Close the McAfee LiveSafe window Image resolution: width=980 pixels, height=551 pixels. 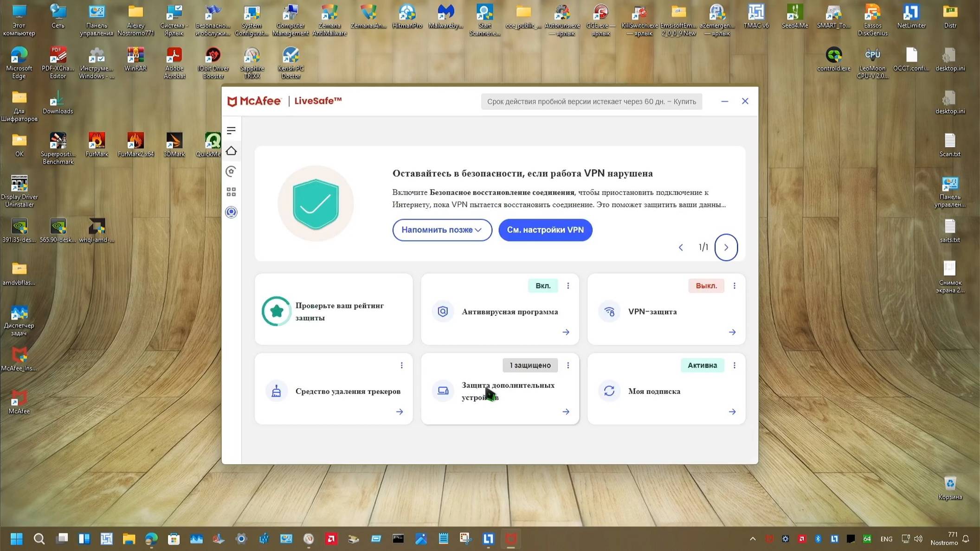(745, 101)
